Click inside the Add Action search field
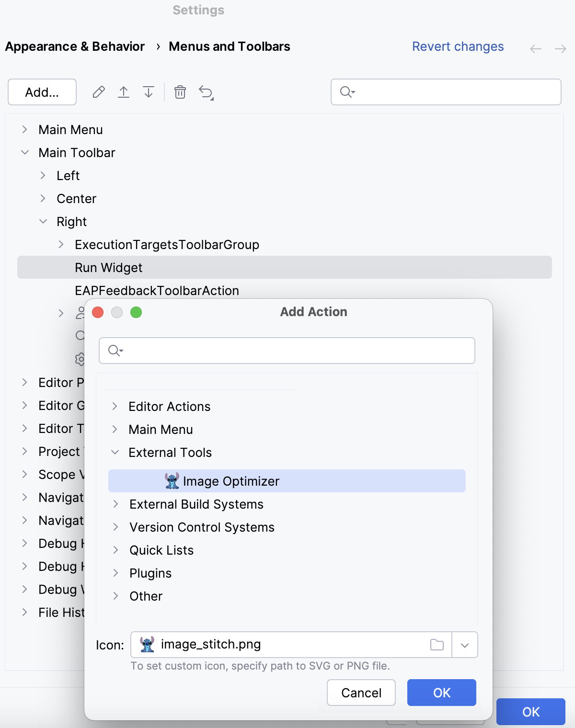The image size is (575, 728). tap(287, 350)
